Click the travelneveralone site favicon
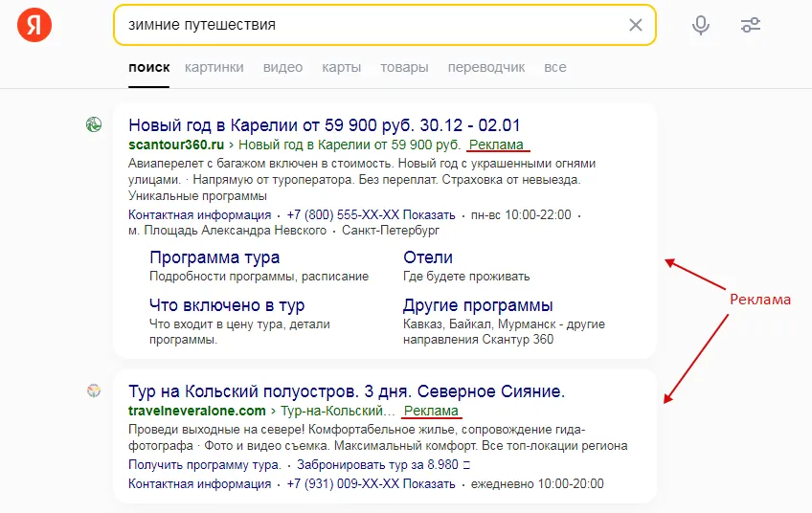 pos(94,390)
